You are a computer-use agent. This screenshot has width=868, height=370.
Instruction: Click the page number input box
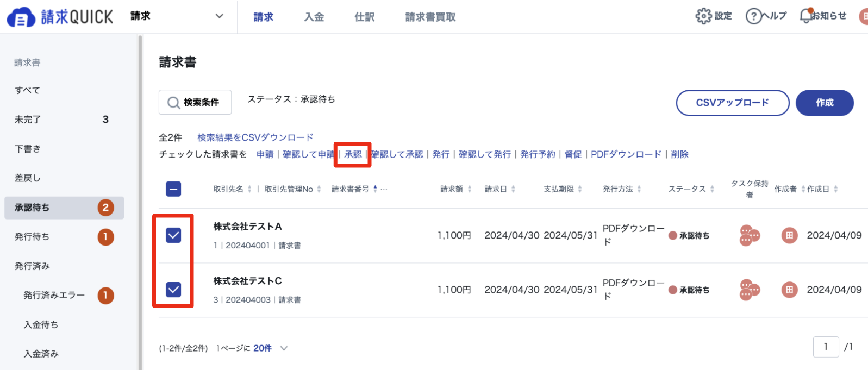click(x=826, y=347)
